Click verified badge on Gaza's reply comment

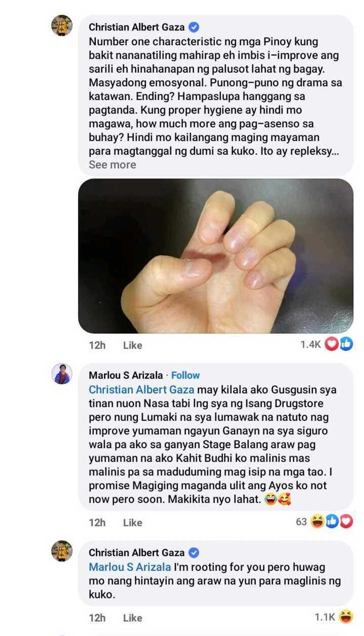click(x=194, y=553)
